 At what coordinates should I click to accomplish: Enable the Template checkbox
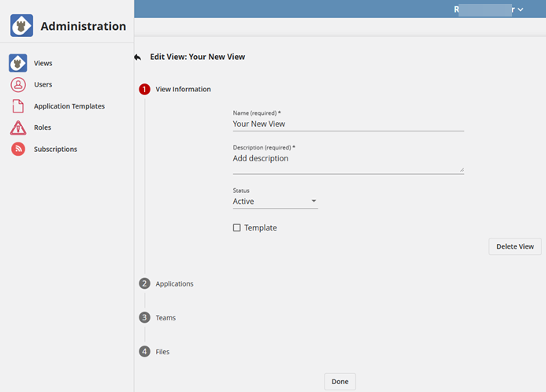pos(237,227)
